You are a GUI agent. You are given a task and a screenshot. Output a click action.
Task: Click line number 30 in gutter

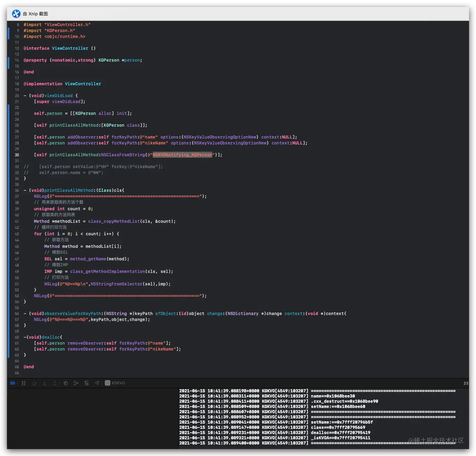(17, 155)
